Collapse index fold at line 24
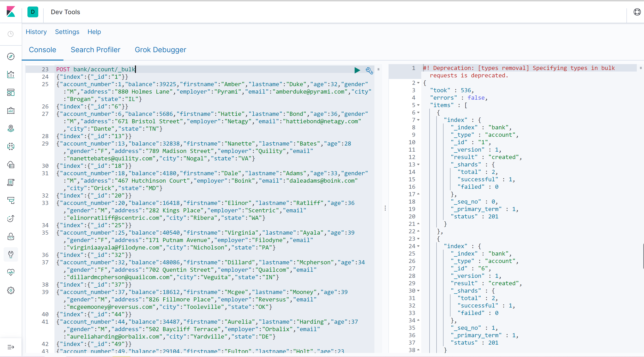This screenshot has width=644, height=357. tap(419, 246)
